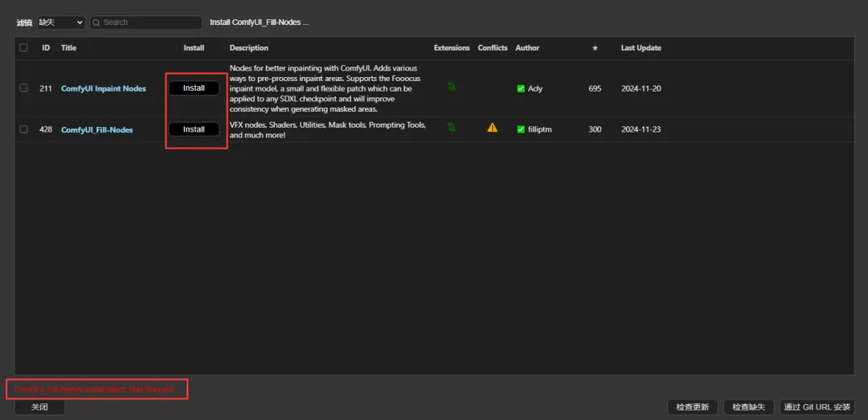868x420 pixels.
Task: Open the ComfyUI_Fill-Nodes title link
Action: pyautogui.click(x=97, y=130)
